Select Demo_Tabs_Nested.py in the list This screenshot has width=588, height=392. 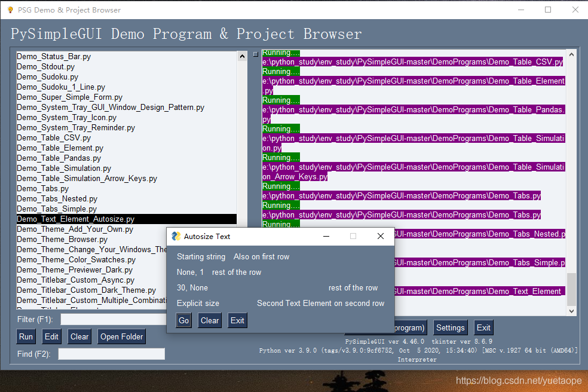click(126, 198)
